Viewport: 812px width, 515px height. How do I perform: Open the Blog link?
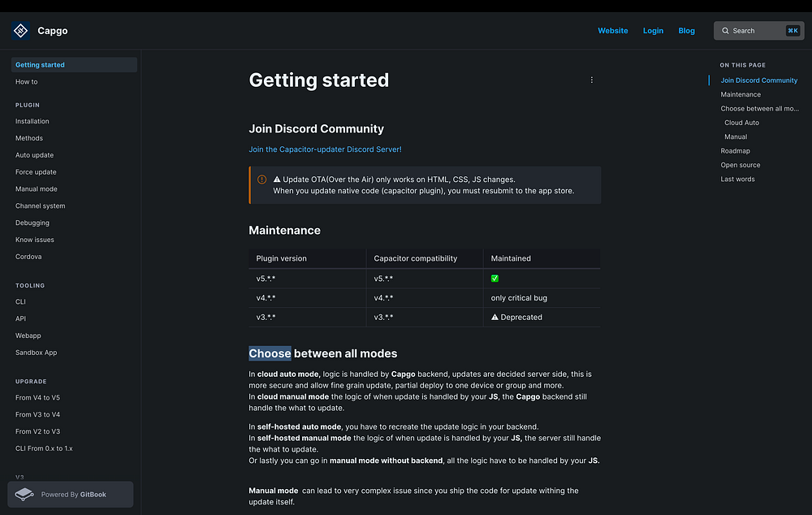[686, 31]
